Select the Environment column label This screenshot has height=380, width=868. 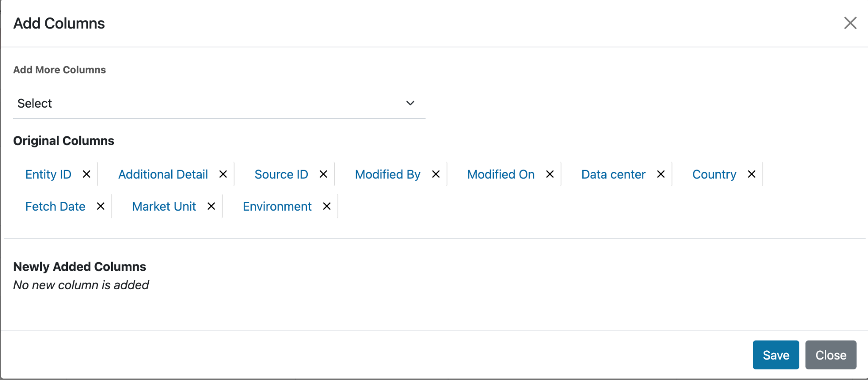(x=277, y=207)
